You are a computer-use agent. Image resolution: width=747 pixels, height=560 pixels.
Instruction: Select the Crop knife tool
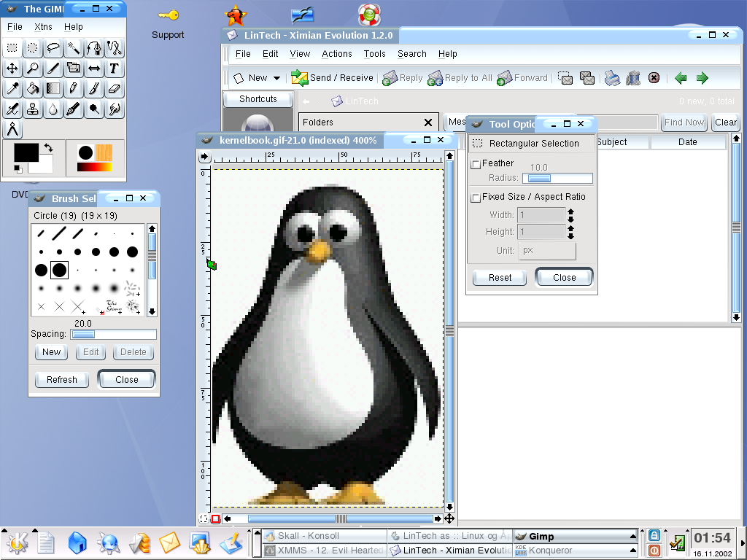[x=53, y=69]
